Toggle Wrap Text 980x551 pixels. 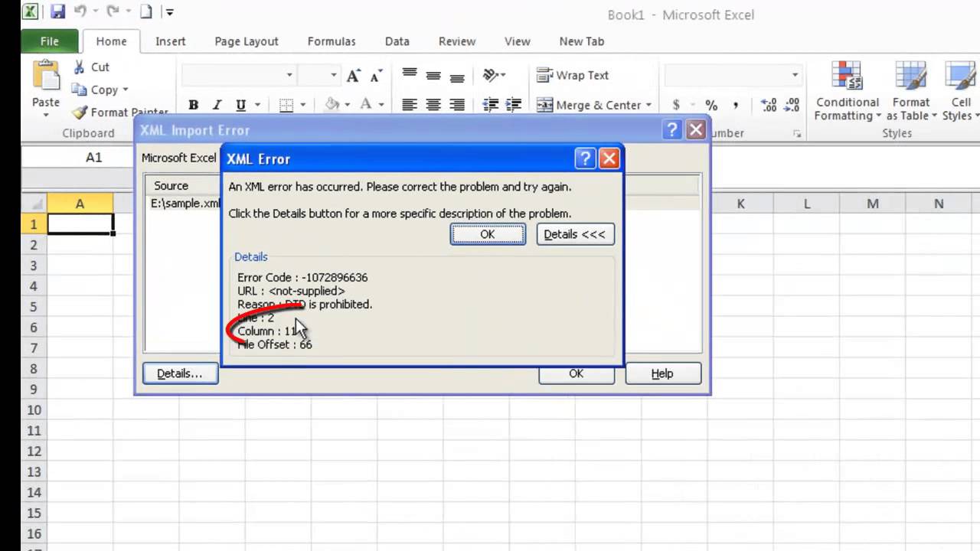pyautogui.click(x=573, y=75)
